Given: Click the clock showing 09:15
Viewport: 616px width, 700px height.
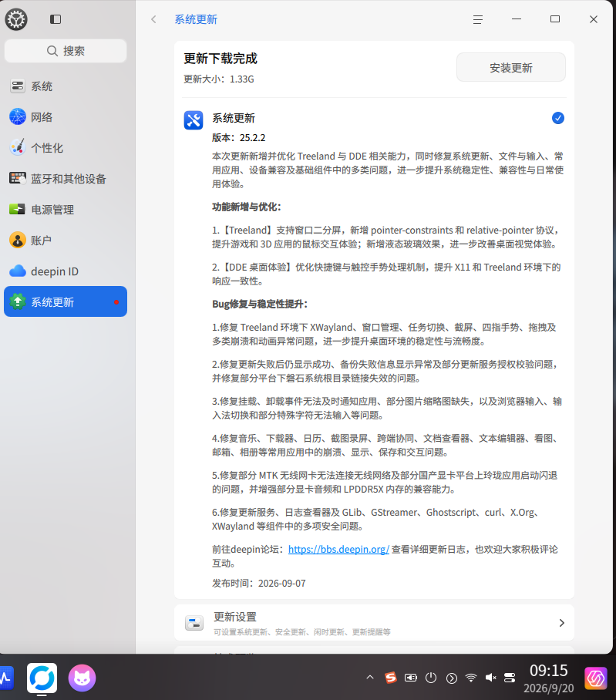Looking at the screenshot, I should tap(549, 671).
